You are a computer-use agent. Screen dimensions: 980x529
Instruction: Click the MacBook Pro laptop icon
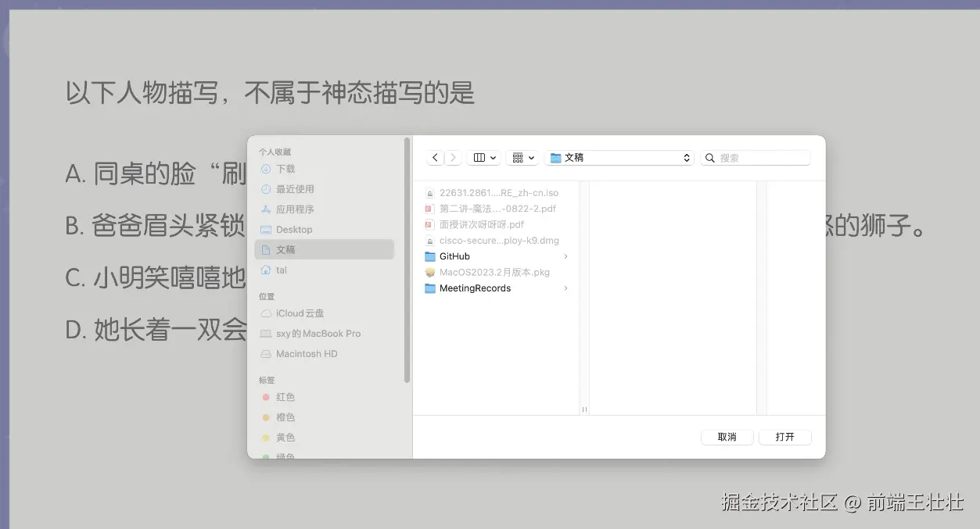tap(266, 334)
